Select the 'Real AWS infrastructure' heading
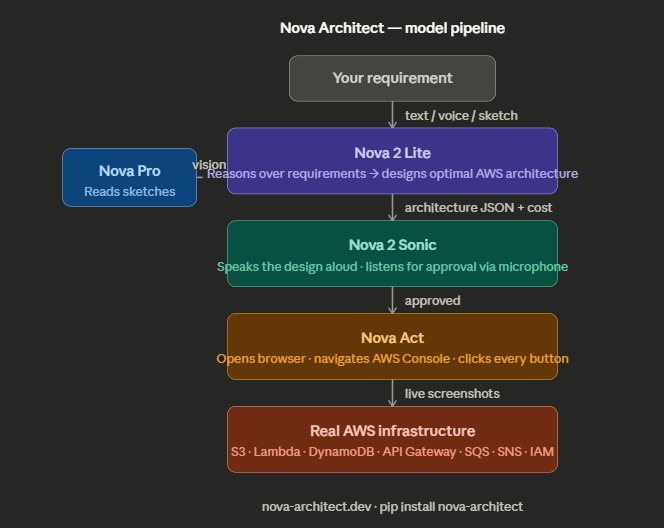The height and width of the screenshot is (528, 664). click(392, 431)
